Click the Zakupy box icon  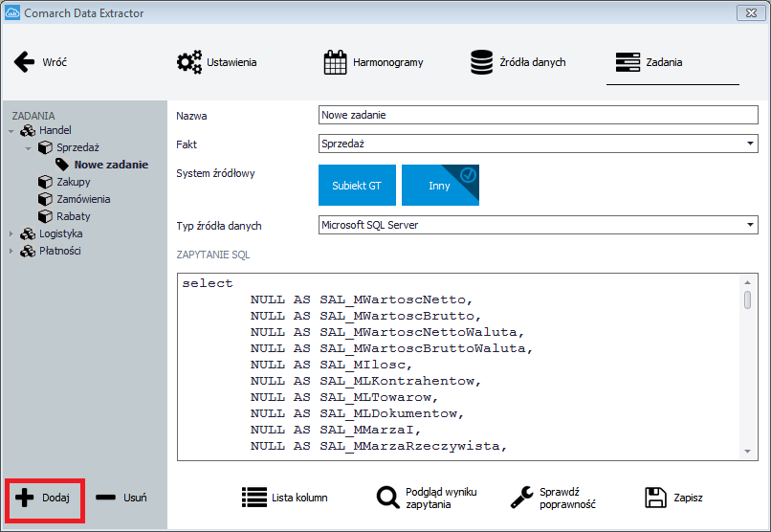coord(45,182)
